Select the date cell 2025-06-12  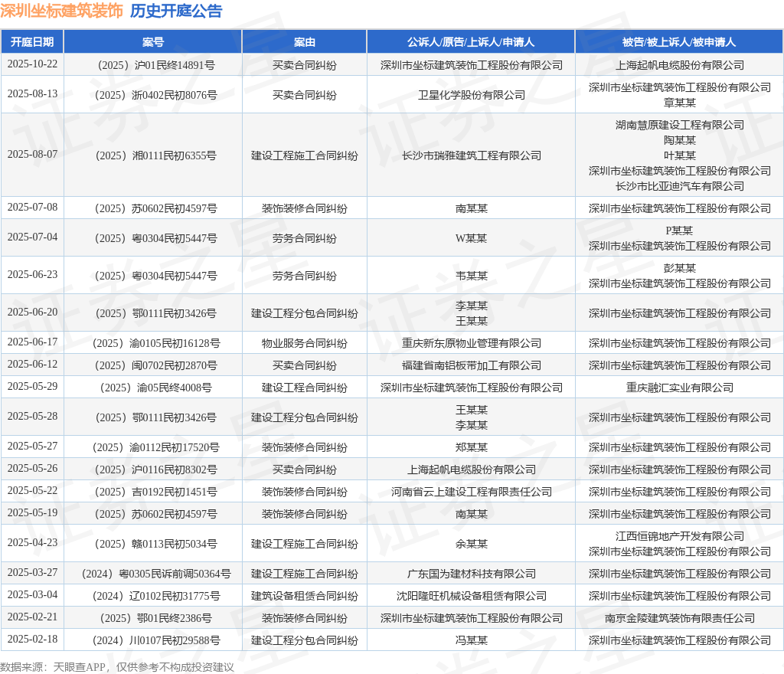pyautogui.click(x=32, y=365)
